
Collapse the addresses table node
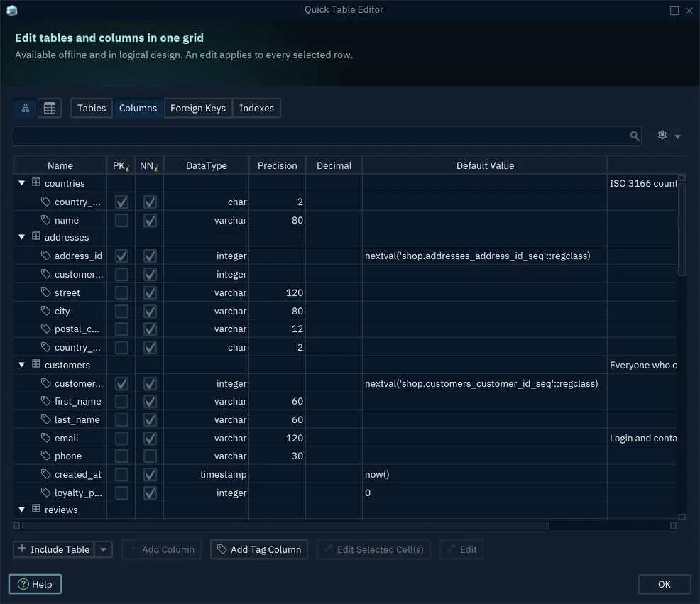(21, 237)
